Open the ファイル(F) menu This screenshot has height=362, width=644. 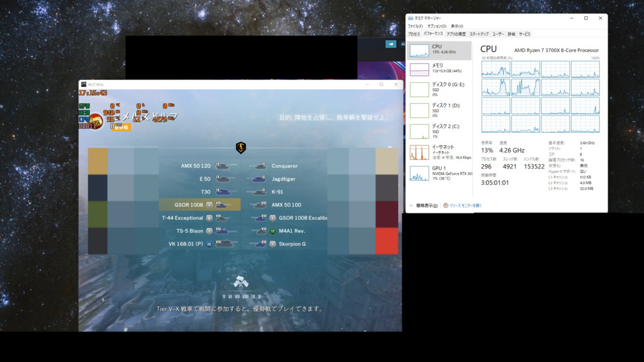414,26
